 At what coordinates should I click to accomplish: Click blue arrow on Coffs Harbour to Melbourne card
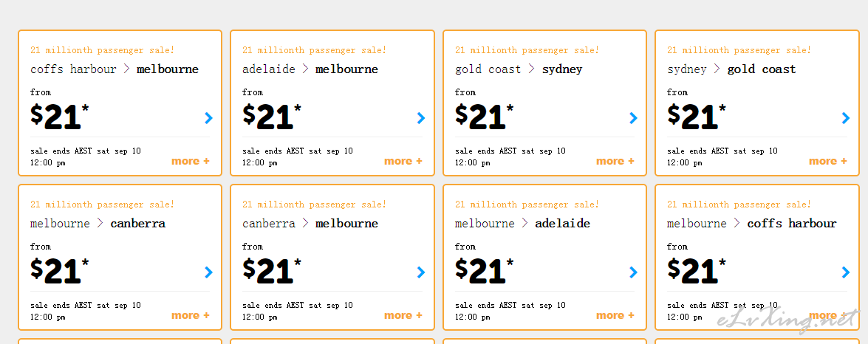tap(209, 118)
